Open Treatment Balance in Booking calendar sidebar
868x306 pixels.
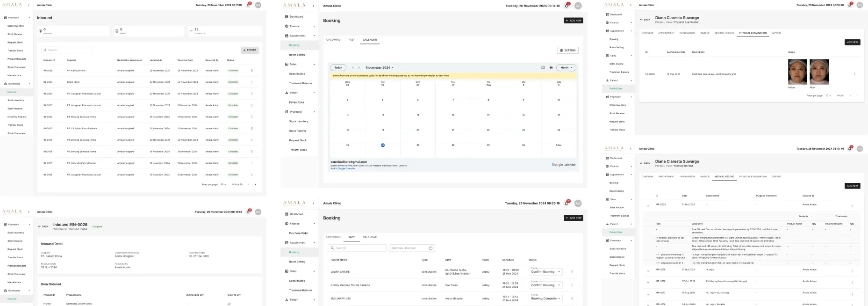pos(301,83)
